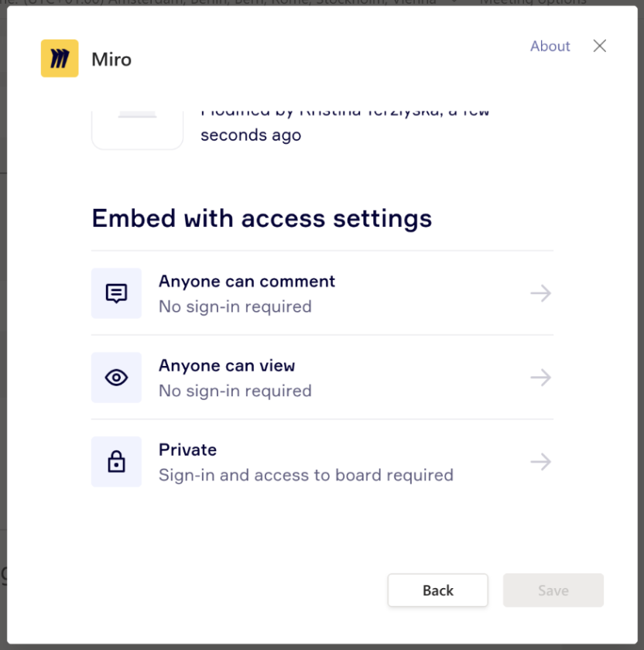Expand the Private option using its arrow
This screenshot has height=650, width=644.
(540, 462)
